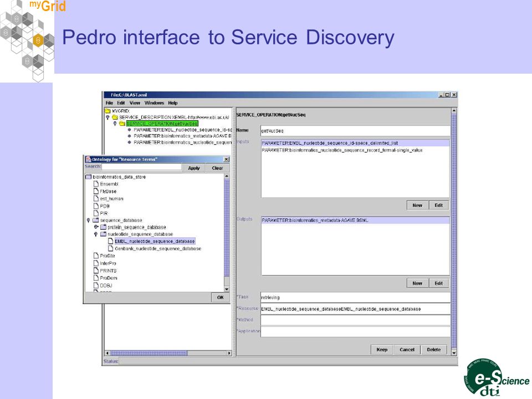
Task: Expand the protein_sequence_database node
Action: click(x=96, y=227)
